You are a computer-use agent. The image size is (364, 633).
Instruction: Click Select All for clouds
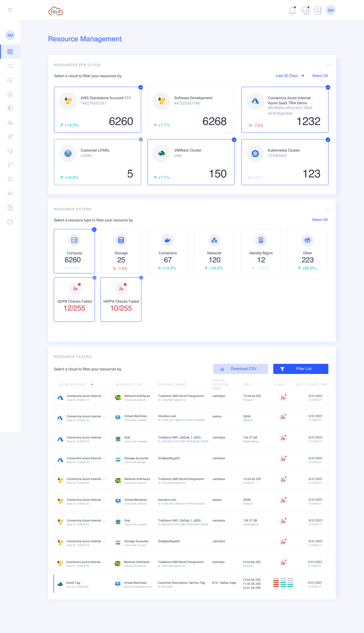[x=320, y=76]
